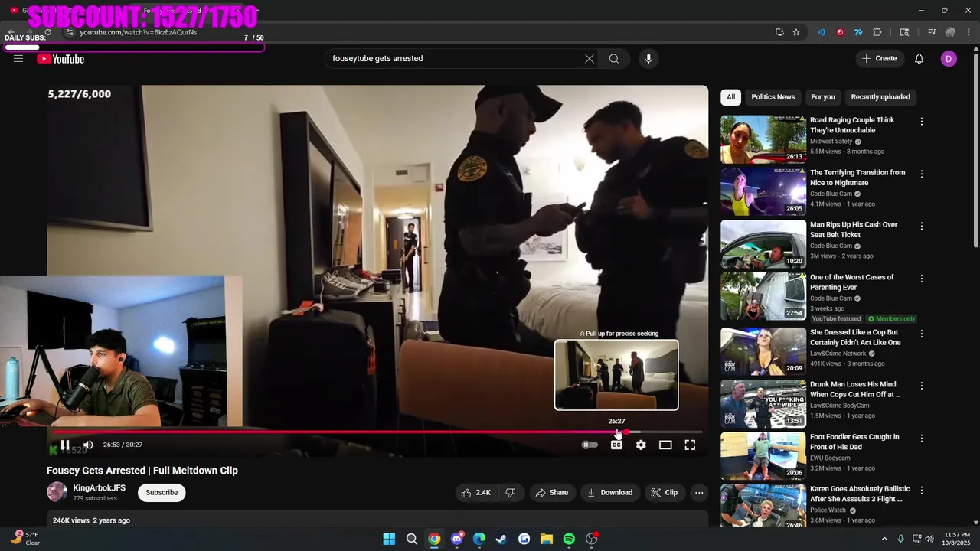Go to the YouTube home logo
This screenshot has height=551, width=980.
tap(60, 59)
